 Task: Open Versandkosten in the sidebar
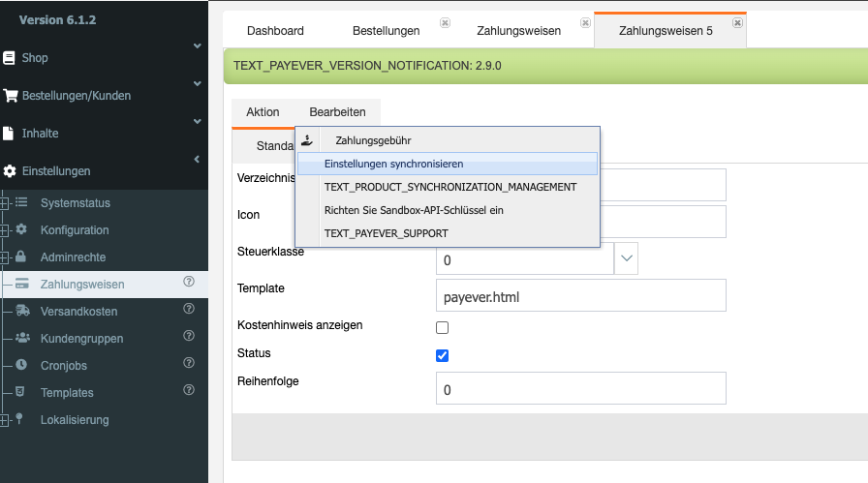(78, 312)
